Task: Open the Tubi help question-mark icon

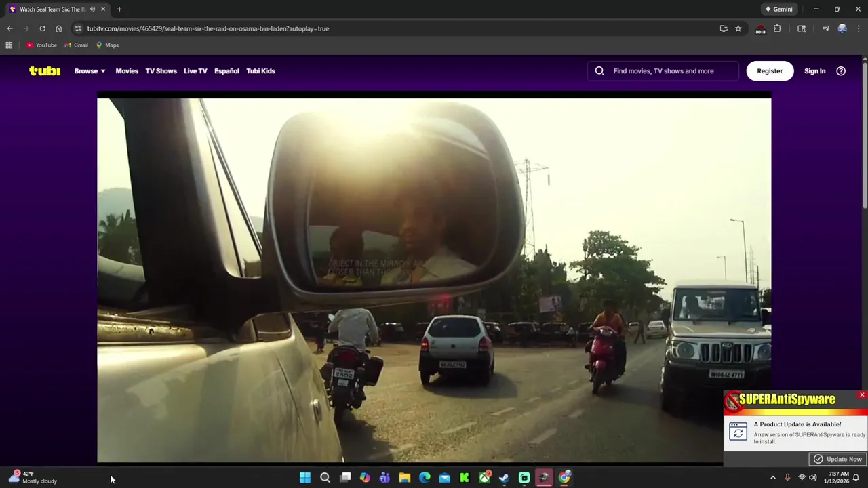Action: 841,71
